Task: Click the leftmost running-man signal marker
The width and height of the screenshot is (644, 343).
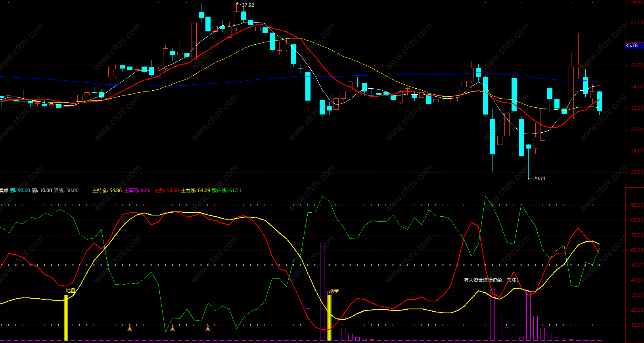Action: (129, 328)
